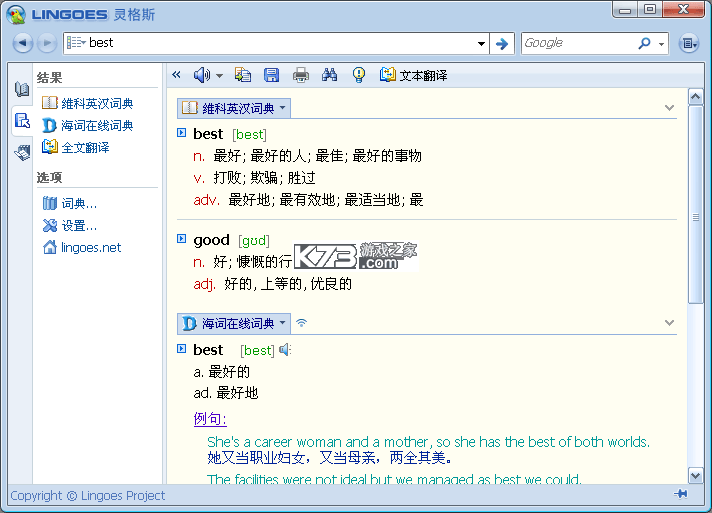
Task: Open 文本翻译 text translation
Action: (413, 75)
